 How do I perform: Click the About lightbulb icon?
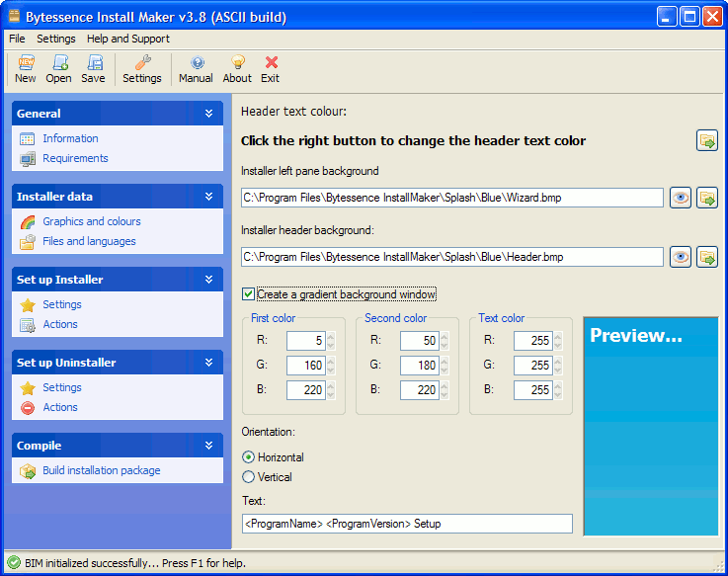[238, 62]
